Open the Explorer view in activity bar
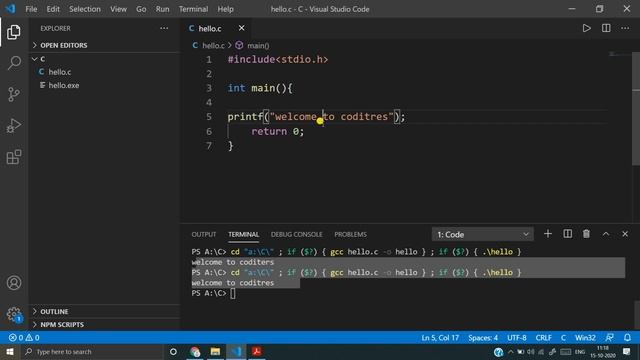This screenshot has height=360, width=640. pyautogui.click(x=14, y=32)
